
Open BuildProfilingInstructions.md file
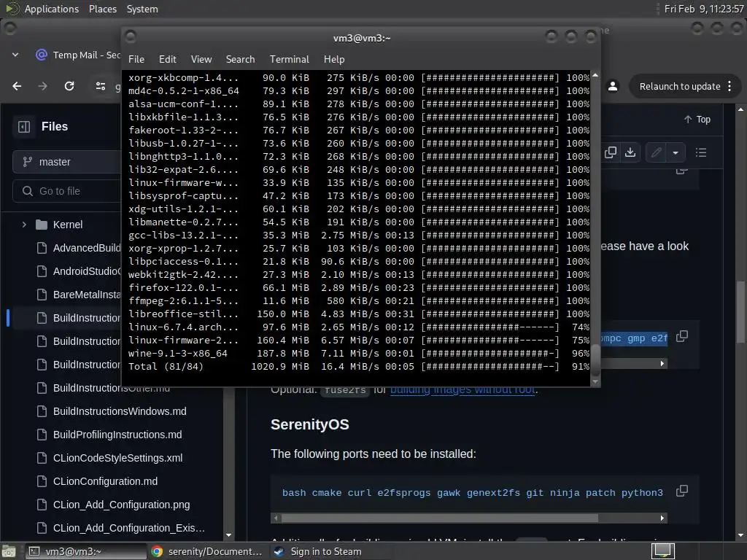[117, 435]
